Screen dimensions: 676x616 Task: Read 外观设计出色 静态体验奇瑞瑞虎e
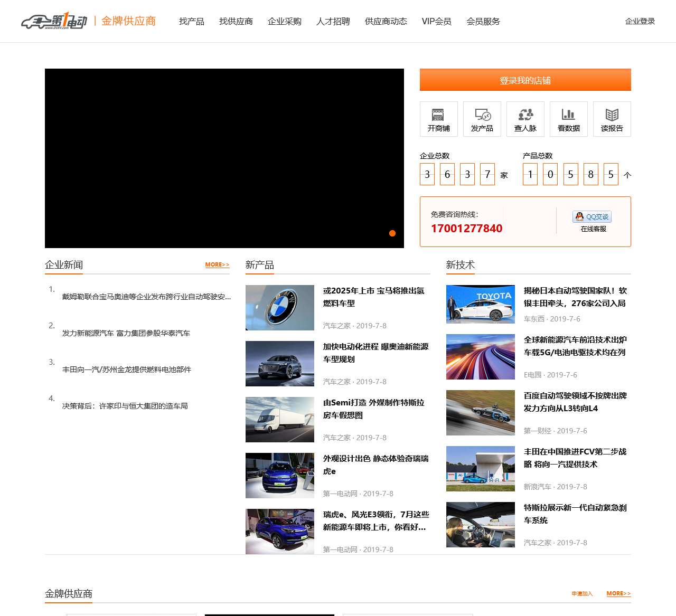(376, 465)
